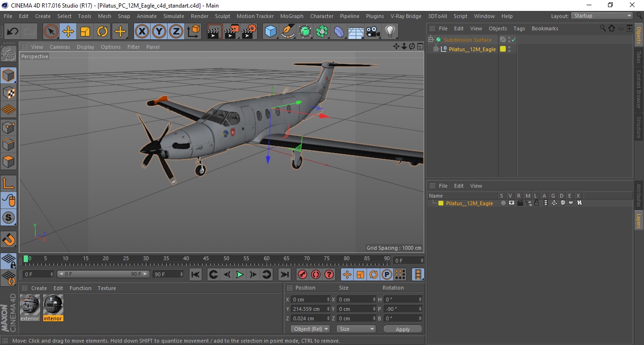Click the Array modeling objects icon
This screenshot has height=345, width=644.
pos(322,32)
